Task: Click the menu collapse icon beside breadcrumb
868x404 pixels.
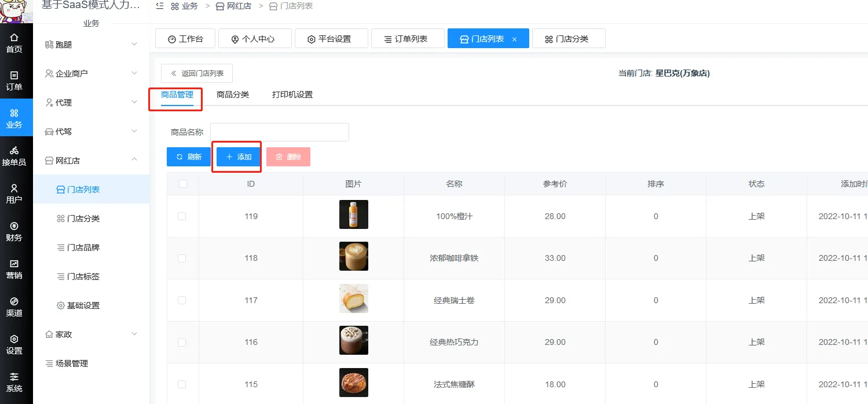Action: click(x=160, y=6)
